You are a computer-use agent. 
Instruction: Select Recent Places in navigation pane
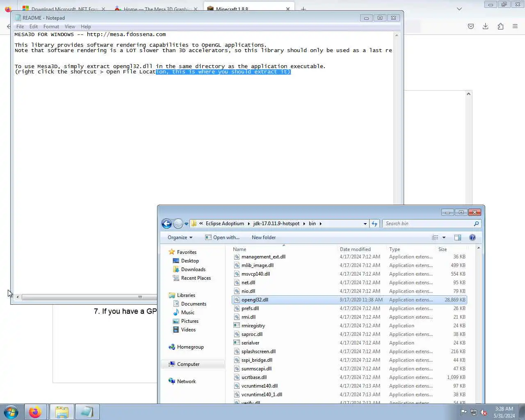(196, 278)
